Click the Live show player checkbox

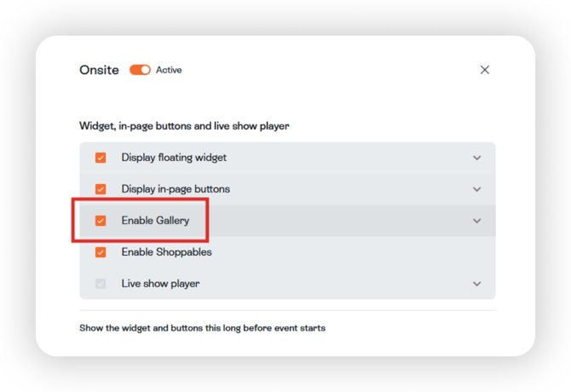pyautogui.click(x=101, y=284)
